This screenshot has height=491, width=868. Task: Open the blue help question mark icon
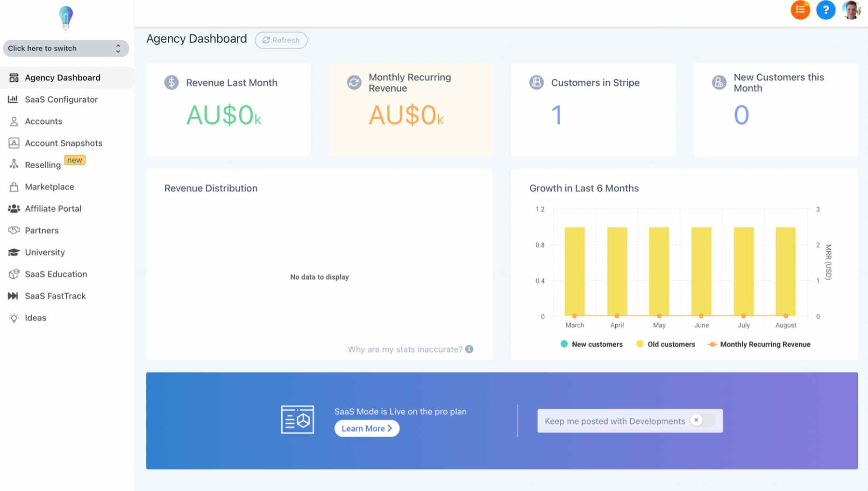click(825, 10)
